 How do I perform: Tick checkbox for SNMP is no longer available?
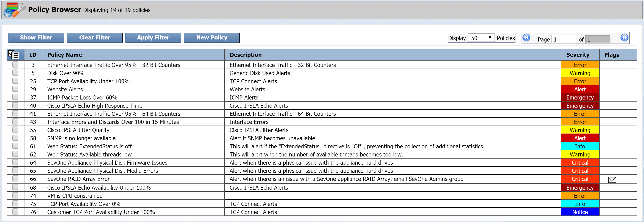click(x=15, y=138)
